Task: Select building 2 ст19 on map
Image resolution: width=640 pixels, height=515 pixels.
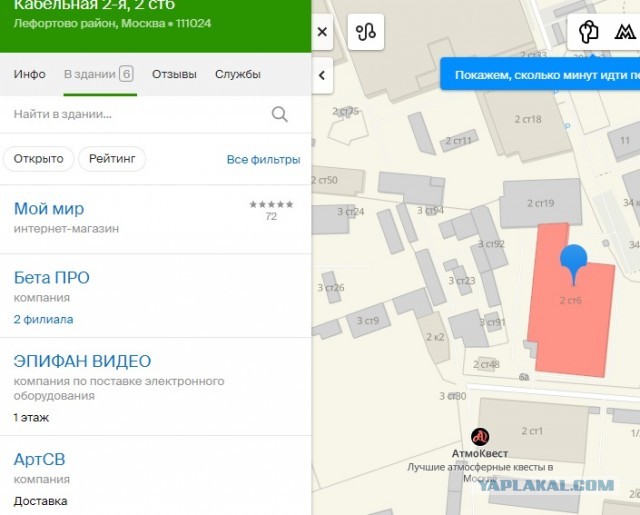Action: point(540,203)
